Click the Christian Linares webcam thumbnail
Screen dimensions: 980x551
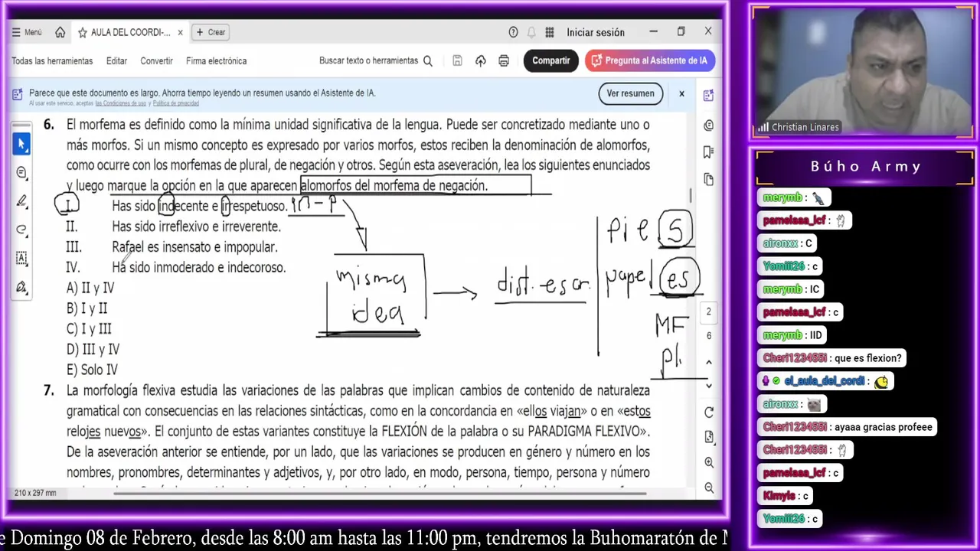(864, 73)
